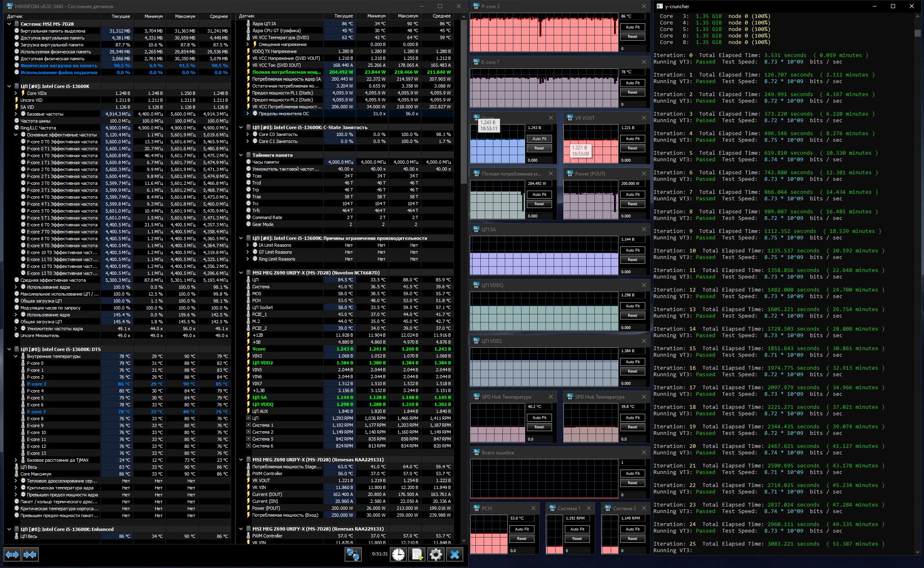The image size is (924, 568).
Task: Click the Датчик column header in right pane
Action: [x=247, y=16]
